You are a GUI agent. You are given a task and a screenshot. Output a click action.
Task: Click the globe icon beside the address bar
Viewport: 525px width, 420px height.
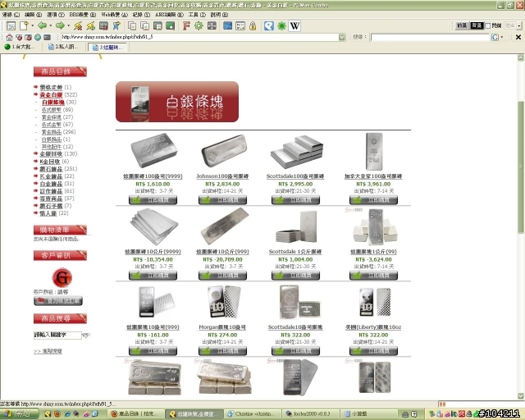tap(38, 37)
